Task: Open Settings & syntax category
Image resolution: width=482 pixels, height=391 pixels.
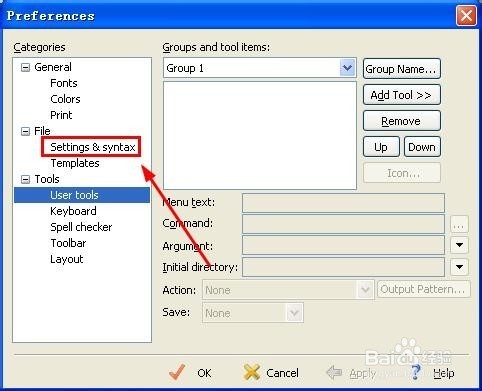Action: coord(93,147)
